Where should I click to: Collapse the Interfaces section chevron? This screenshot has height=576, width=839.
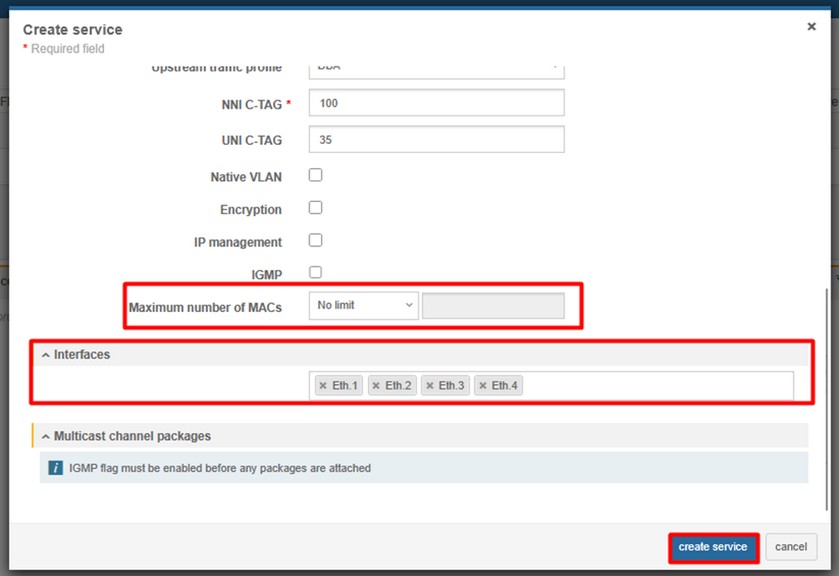(45, 355)
